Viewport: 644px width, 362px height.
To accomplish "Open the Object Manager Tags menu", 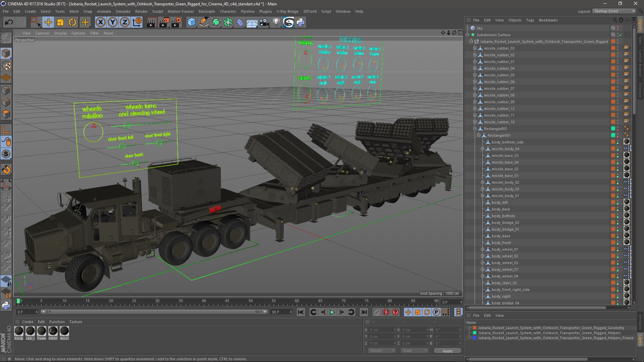I will (x=530, y=20).
